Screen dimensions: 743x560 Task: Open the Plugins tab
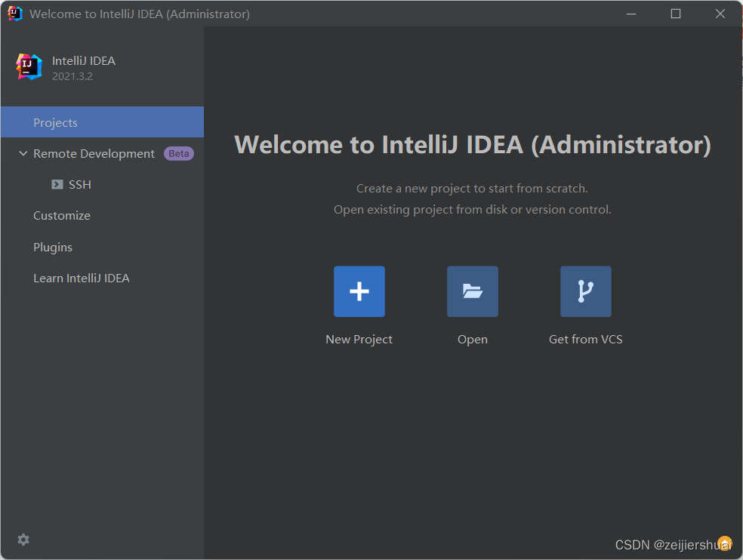click(x=53, y=248)
